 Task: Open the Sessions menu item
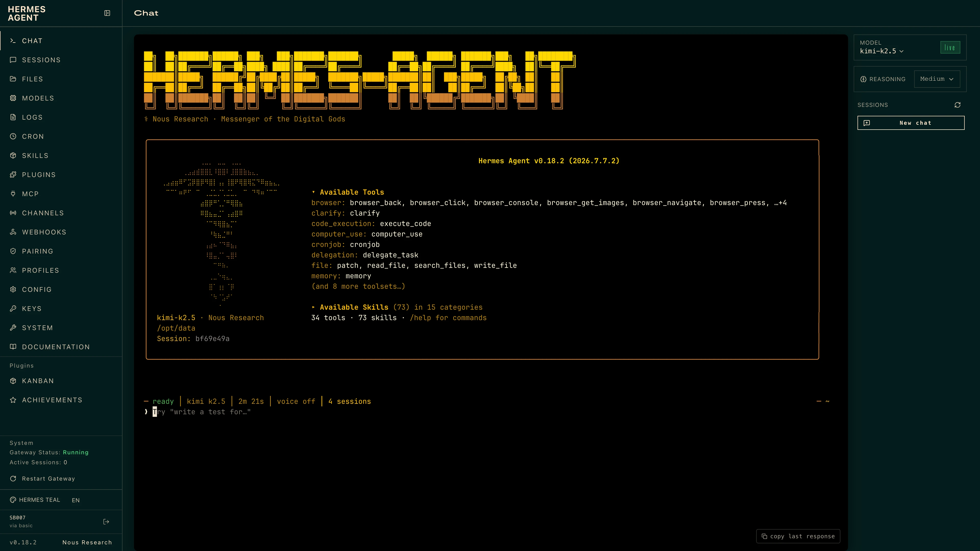[61, 60]
